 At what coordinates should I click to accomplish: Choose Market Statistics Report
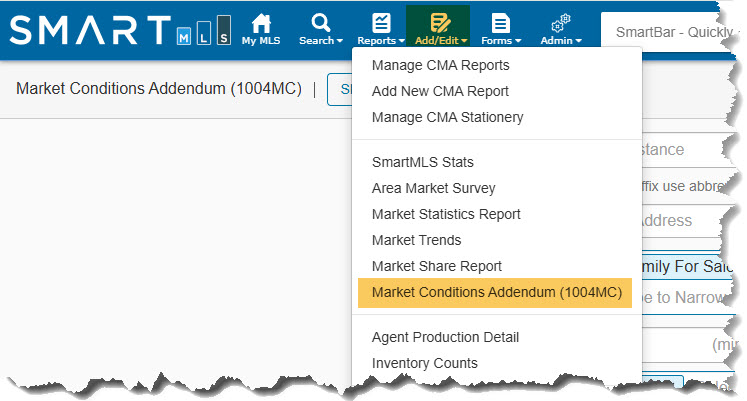pyautogui.click(x=446, y=214)
